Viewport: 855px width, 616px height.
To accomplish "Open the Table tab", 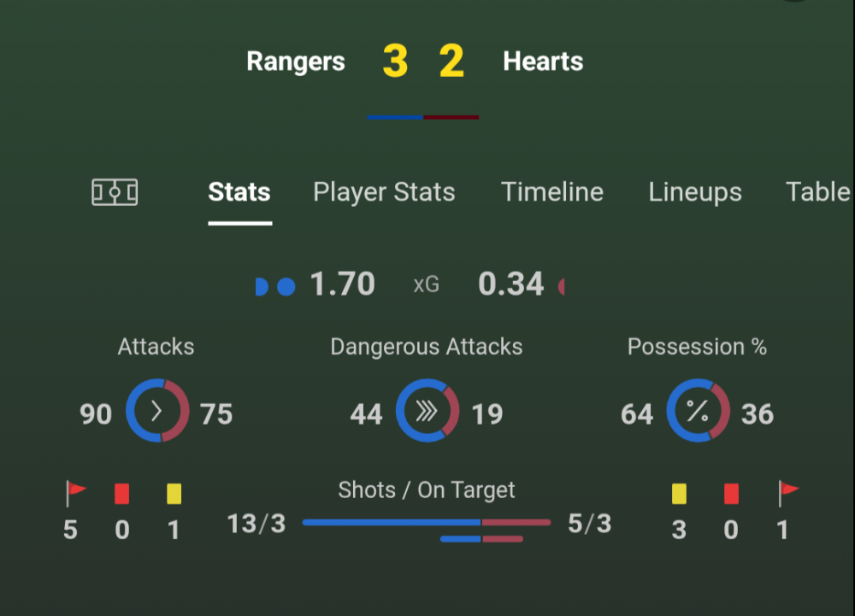I will point(818,192).
